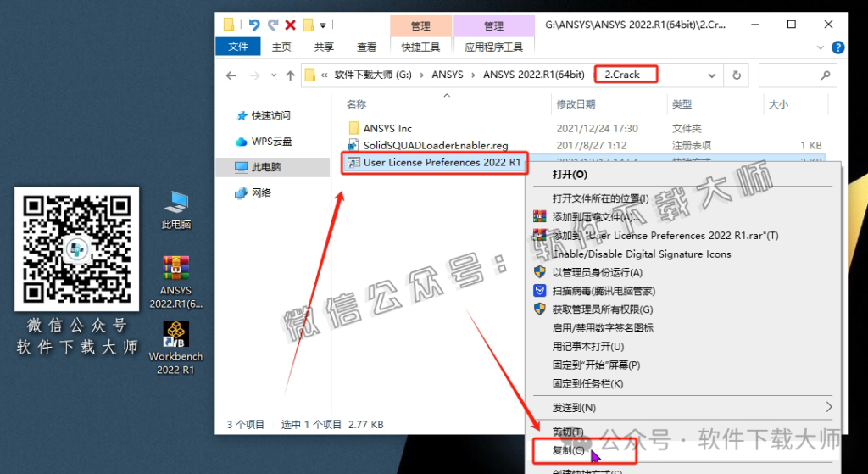This screenshot has height=474, width=868.
Task: Click the 注册表项 type cell
Action: tap(692, 145)
